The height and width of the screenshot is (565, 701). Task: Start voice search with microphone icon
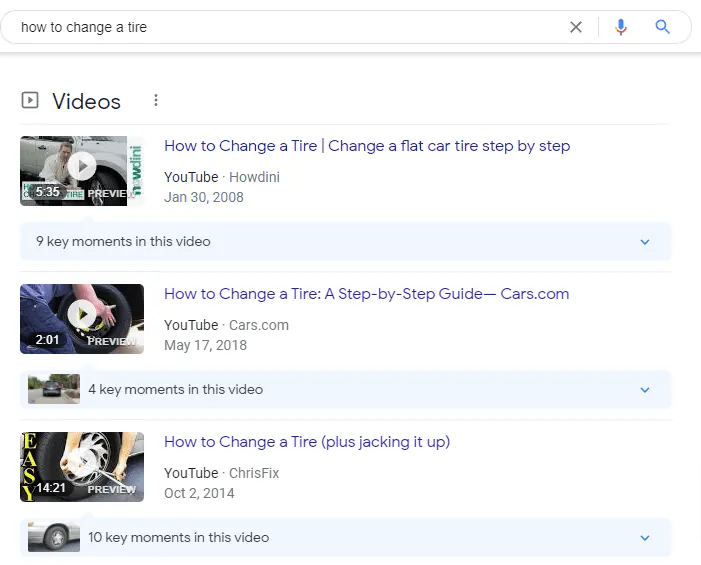click(621, 27)
